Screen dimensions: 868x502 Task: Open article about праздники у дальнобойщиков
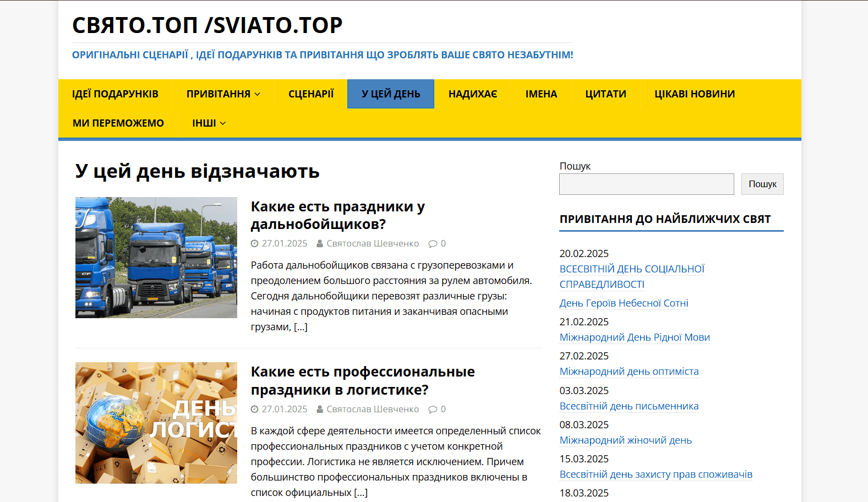pos(337,215)
